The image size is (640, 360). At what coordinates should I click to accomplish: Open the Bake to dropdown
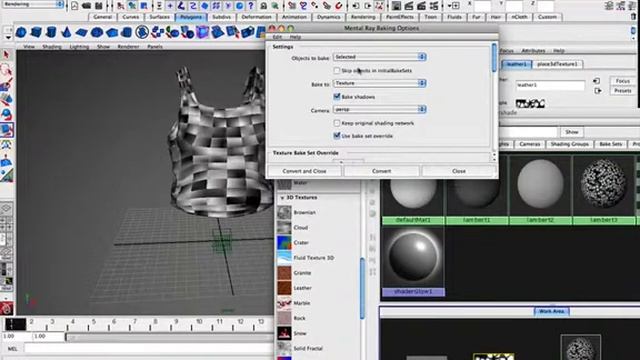click(x=380, y=83)
